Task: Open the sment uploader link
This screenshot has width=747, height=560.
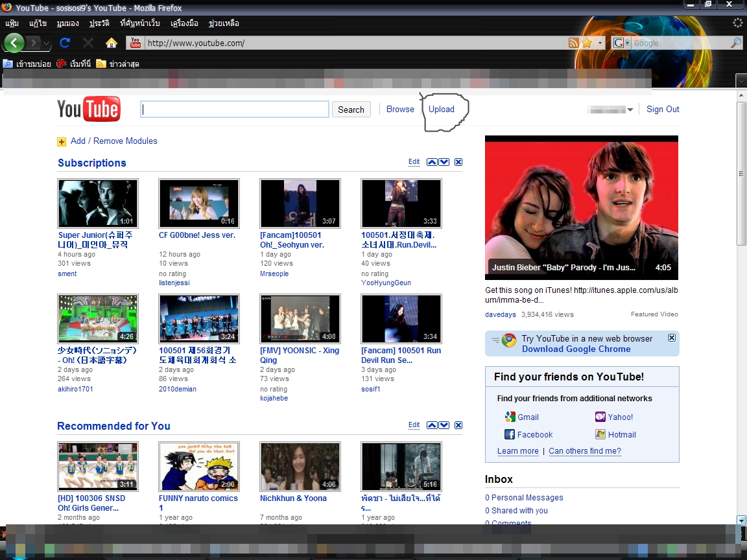Action: (x=67, y=274)
